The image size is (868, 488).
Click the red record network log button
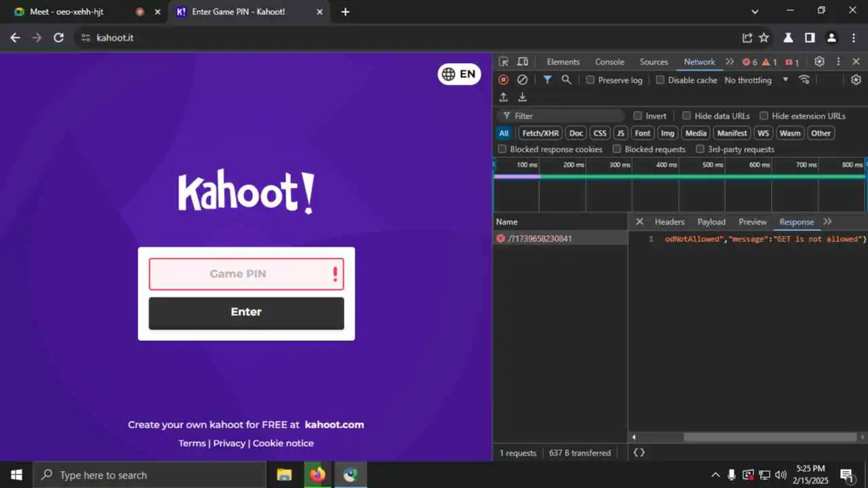pos(503,79)
